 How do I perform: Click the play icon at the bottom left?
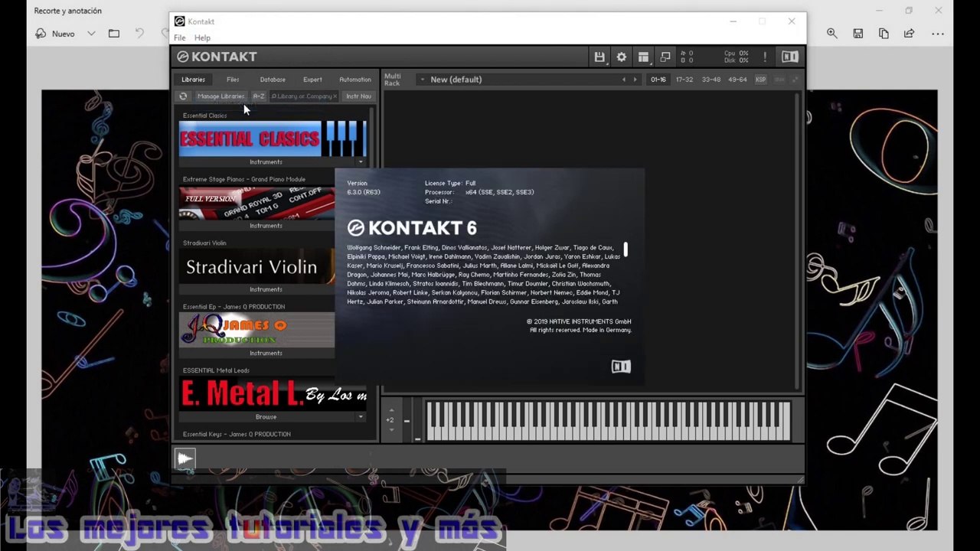click(x=185, y=458)
